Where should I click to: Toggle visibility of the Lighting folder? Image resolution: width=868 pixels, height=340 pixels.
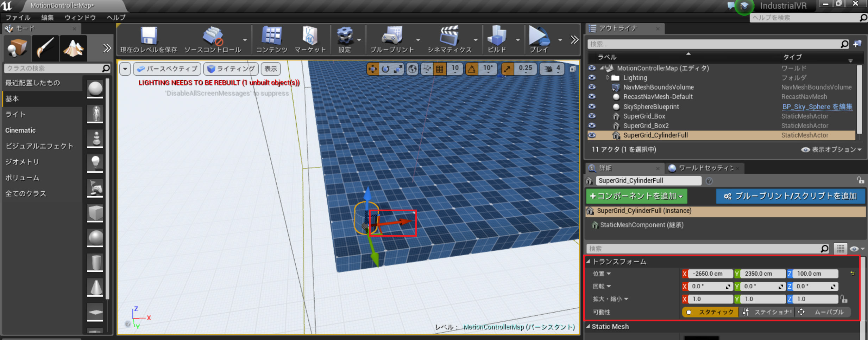592,77
